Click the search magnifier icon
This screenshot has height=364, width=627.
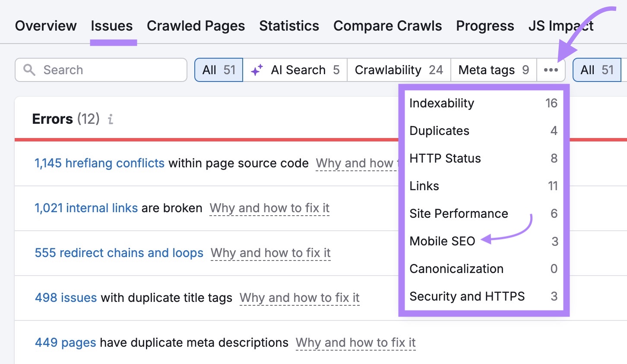[x=29, y=70]
